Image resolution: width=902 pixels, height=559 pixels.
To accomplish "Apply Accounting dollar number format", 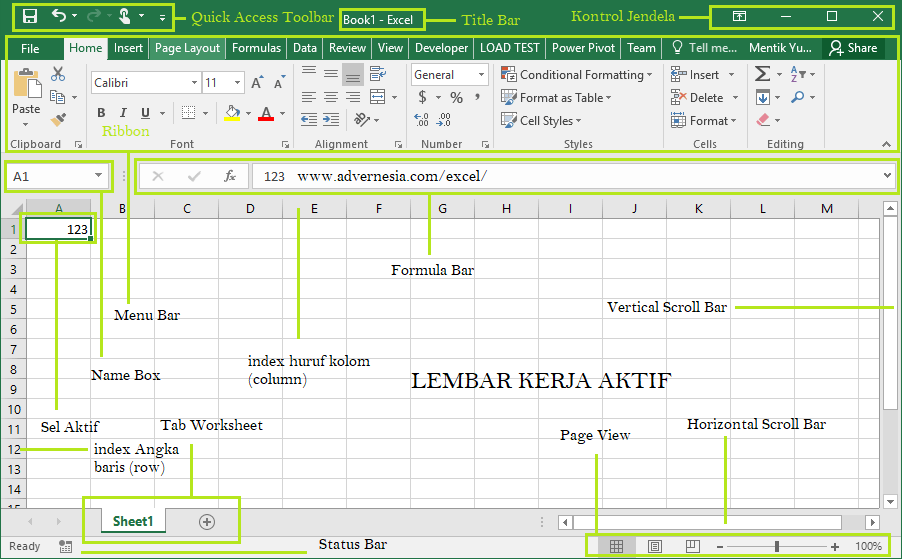I will click(422, 97).
